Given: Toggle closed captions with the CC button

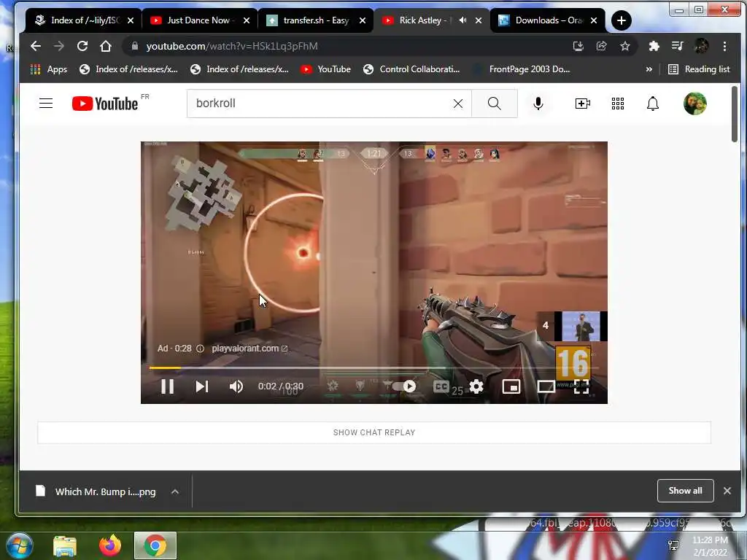Looking at the screenshot, I should click(x=441, y=386).
